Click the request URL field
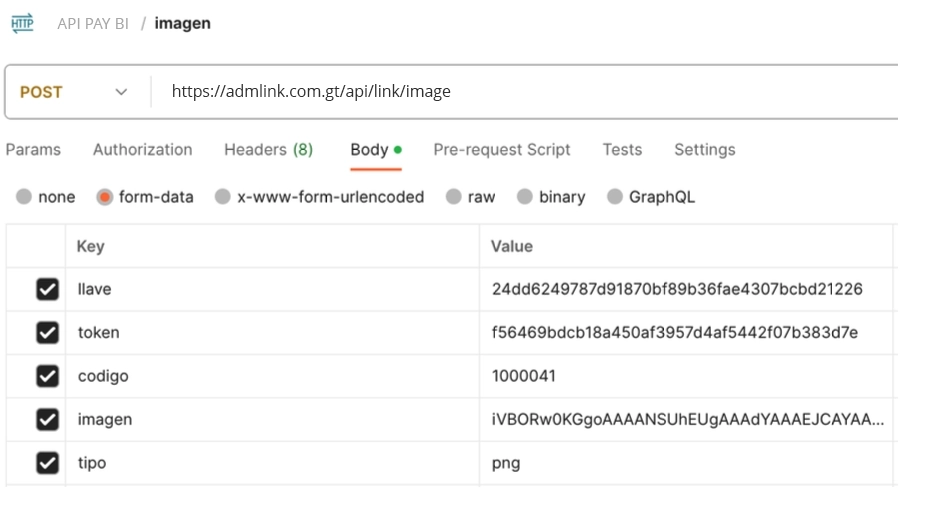The height and width of the screenshot is (531, 936). coord(525,91)
